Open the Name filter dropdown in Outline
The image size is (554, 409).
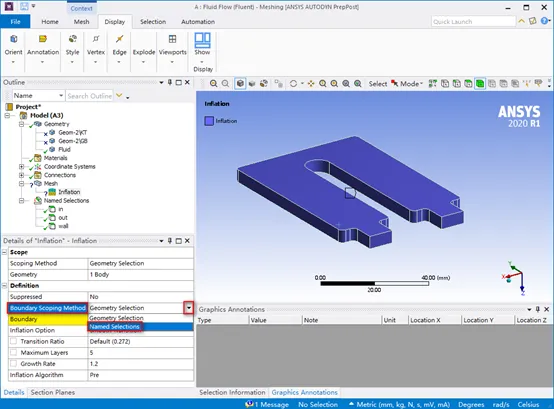click(61, 95)
